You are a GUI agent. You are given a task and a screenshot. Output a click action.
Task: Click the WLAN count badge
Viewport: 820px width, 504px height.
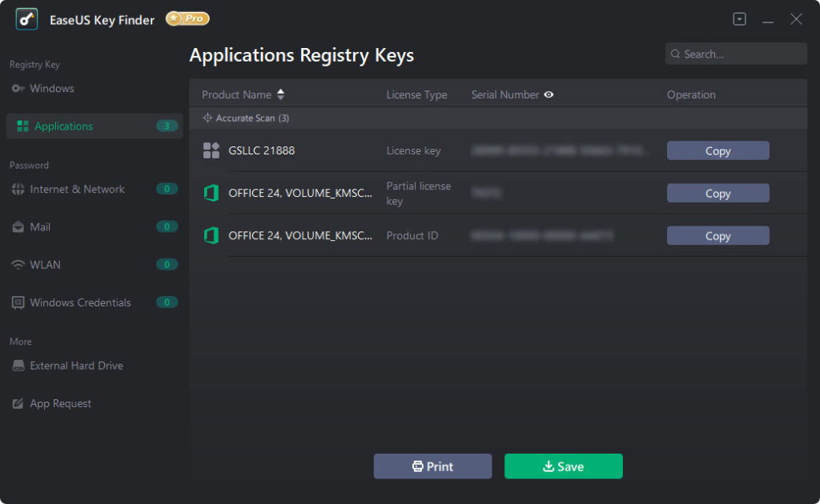pos(167,264)
